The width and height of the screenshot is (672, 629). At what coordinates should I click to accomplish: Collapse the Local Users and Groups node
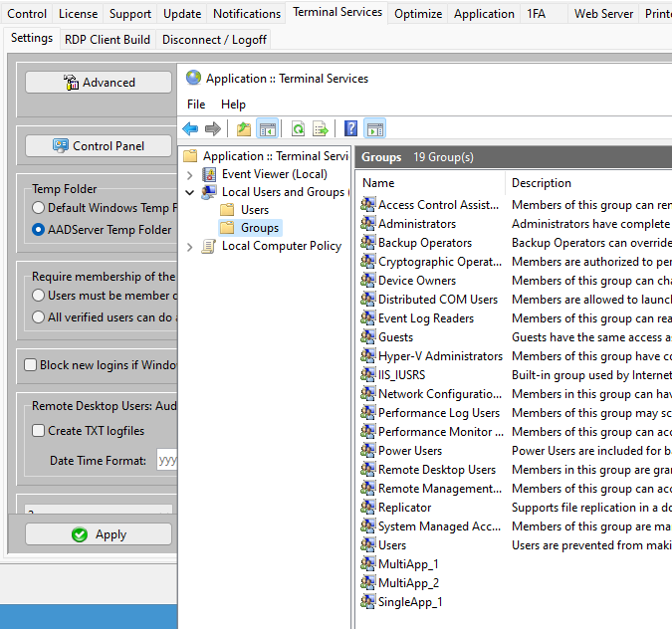[190, 192]
